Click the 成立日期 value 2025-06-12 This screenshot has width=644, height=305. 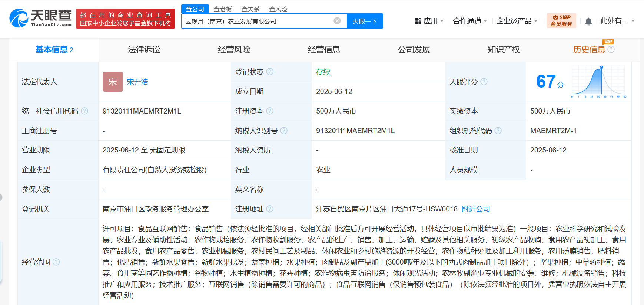[x=334, y=91]
